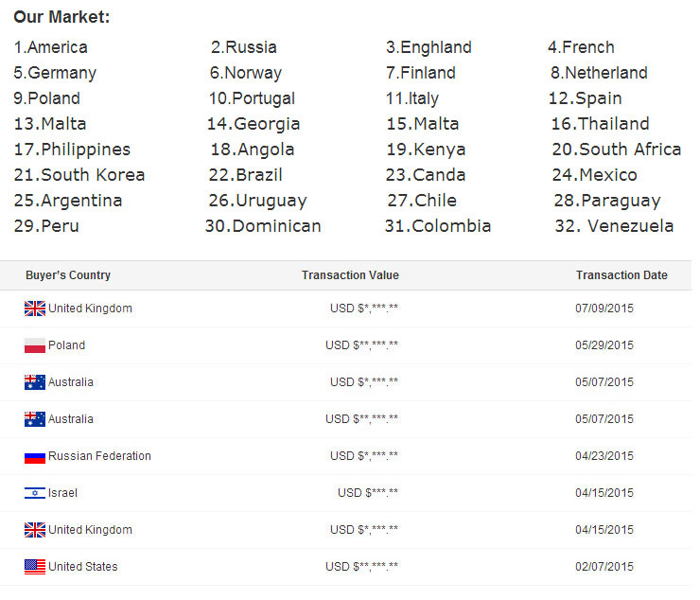The height and width of the screenshot is (600, 700).
Task: Click the Israel row transaction value
Action: (368, 493)
